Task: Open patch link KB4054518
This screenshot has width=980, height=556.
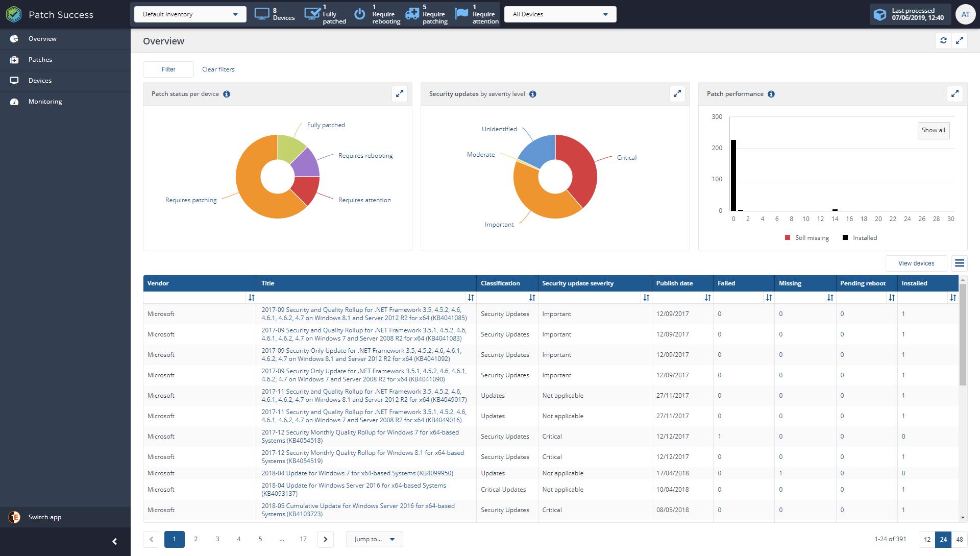Action: (x=360, y=437)
